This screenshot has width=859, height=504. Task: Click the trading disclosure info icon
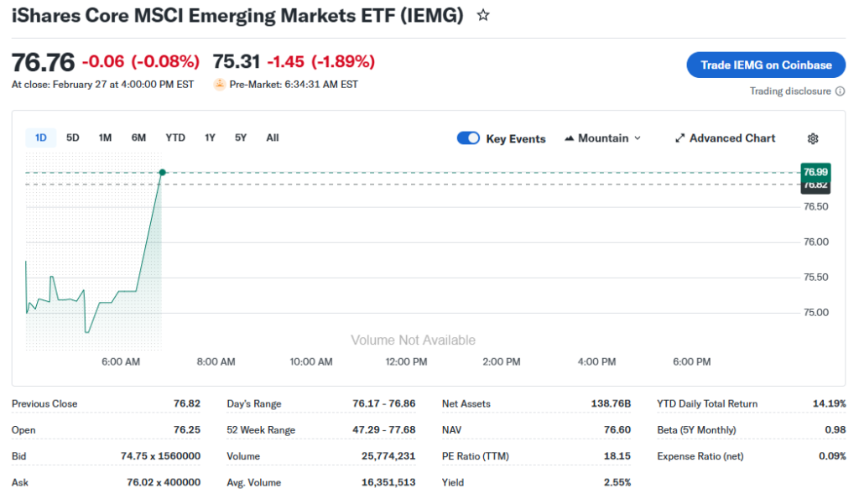pos(840,91)
